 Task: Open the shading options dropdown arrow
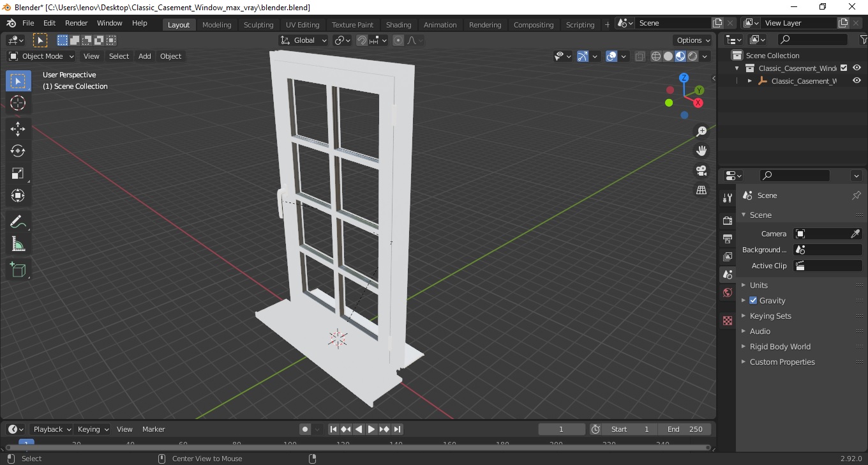point(705,56)
